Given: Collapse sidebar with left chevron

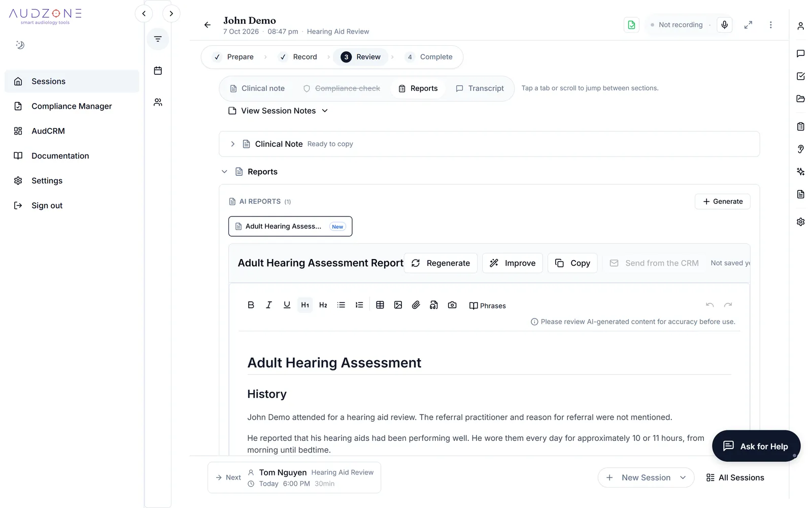Looking at the screenshot, I should [144, 14].
